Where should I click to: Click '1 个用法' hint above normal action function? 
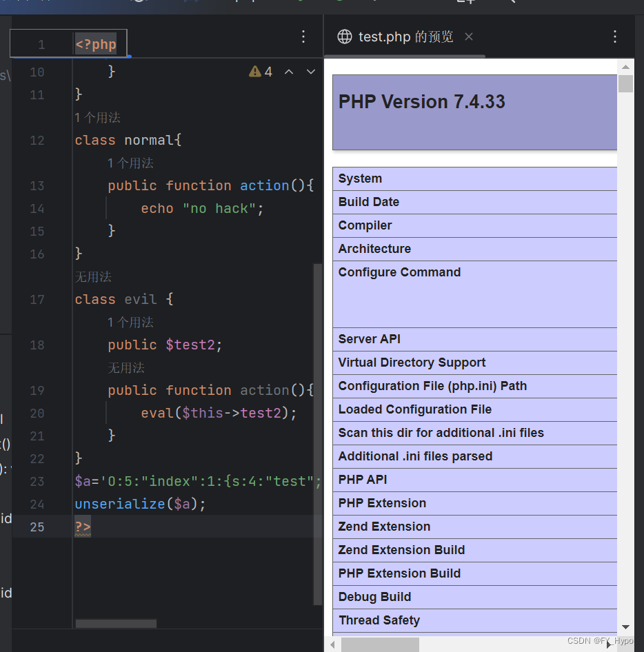click(130, 163)
